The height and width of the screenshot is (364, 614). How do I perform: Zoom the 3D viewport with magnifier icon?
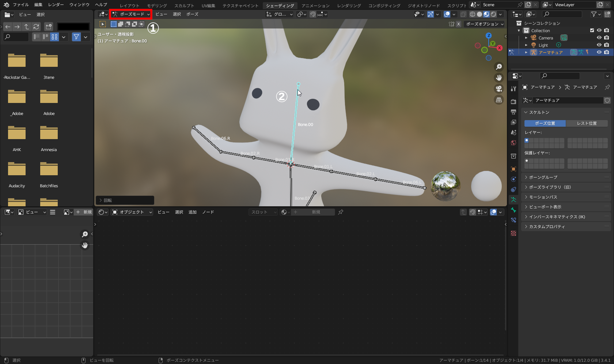click(499, 67)
